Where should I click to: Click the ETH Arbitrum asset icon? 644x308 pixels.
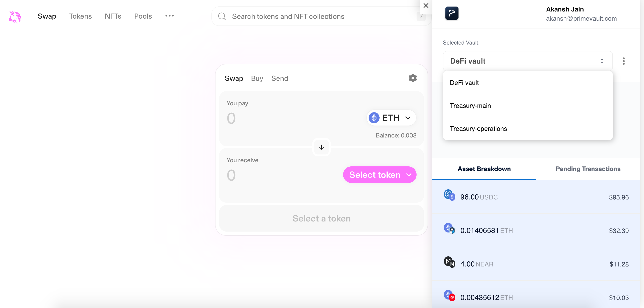449,229
